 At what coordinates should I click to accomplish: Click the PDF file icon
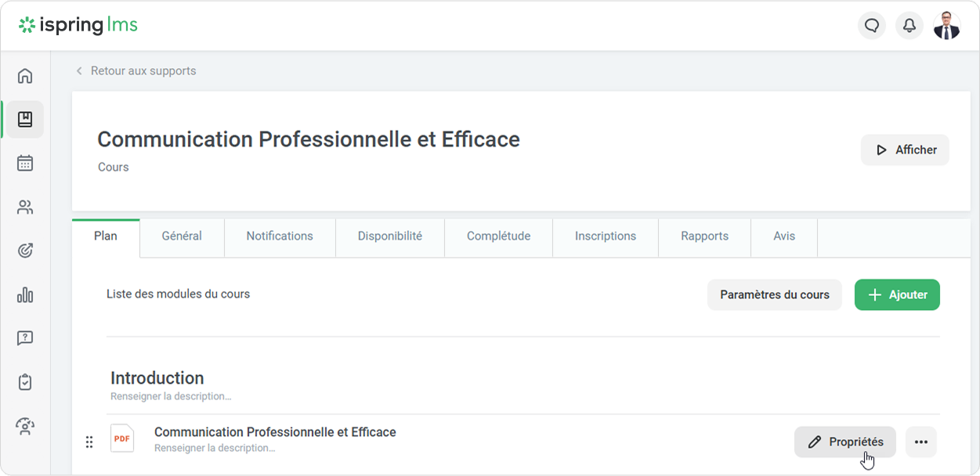[122, 439]
